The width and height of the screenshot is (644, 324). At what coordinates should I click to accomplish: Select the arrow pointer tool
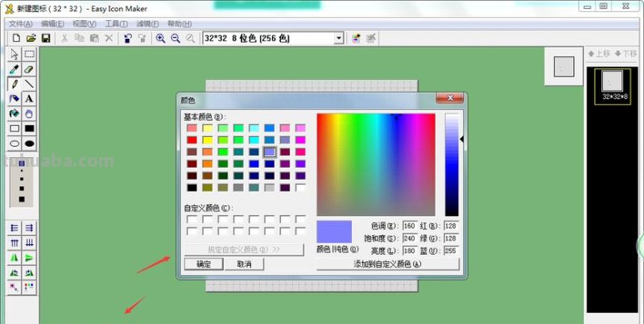point(14,54)
